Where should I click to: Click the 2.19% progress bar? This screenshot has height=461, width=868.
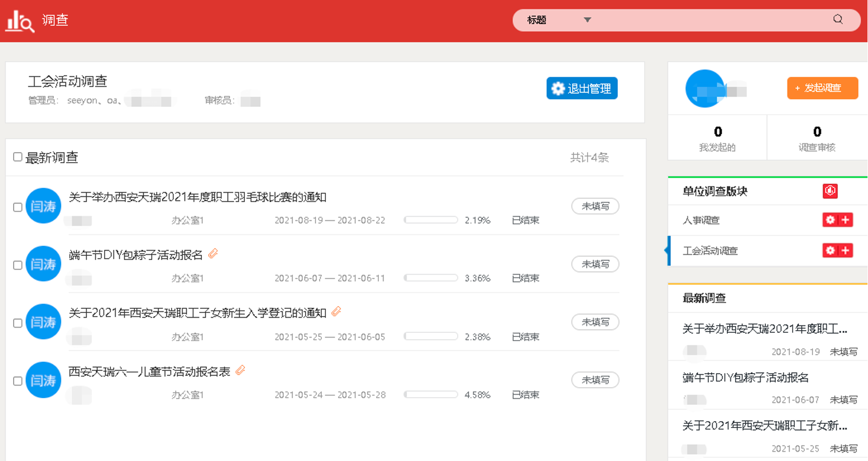[x=431, y=220]
